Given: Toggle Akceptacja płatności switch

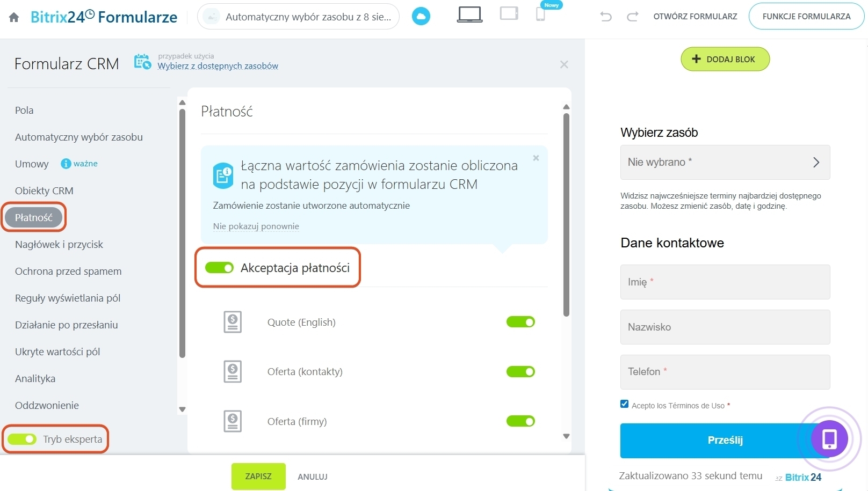Looking at the screenshot, I should coord(219,268).
